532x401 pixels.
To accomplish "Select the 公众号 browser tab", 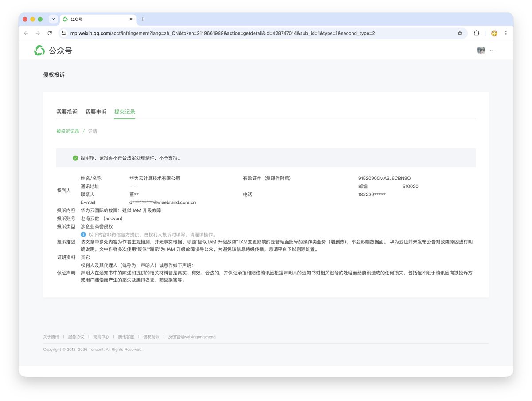I will click(x=98, y=19).
